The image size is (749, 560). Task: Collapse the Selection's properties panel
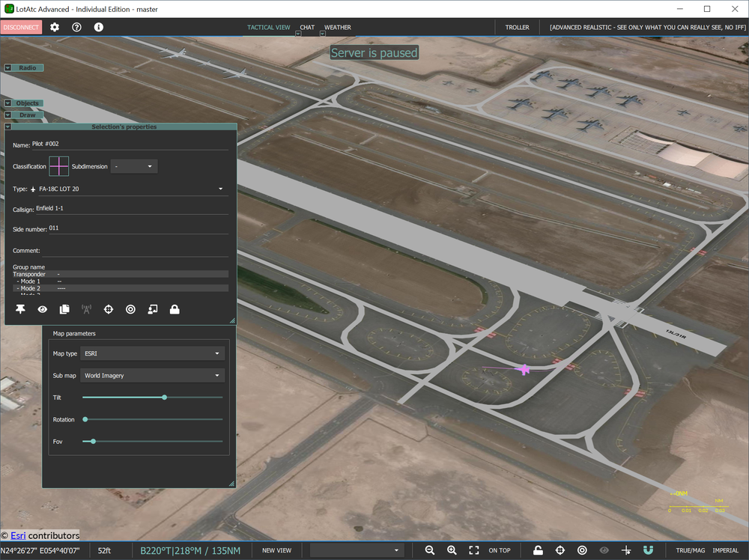(x=8, y=127)
